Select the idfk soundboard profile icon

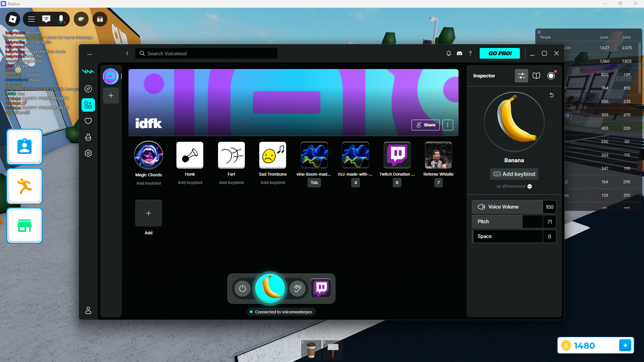pos(111,76)
